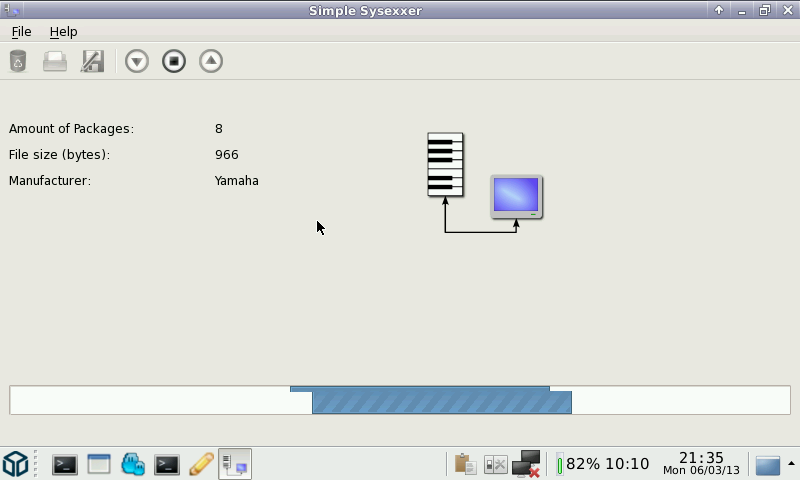The image size is (800, 480).
Task: Open the clipboard tray icon
Action: [465, 464]
